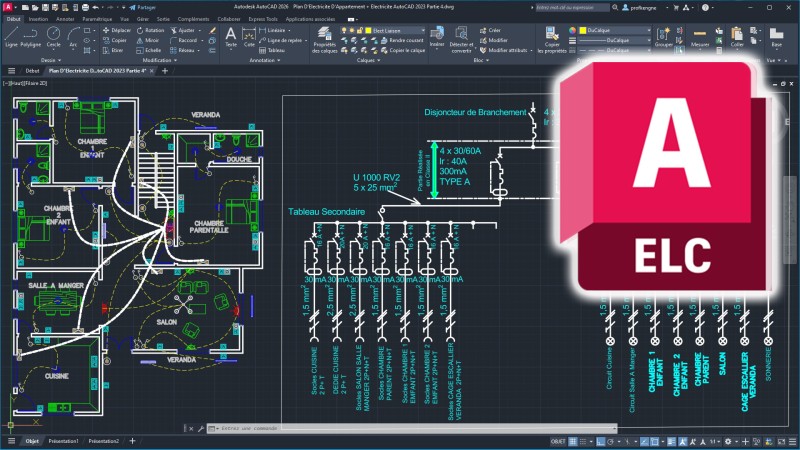Open the AutoCAD application menu logo
Viewport: 800px width, 450px height.
click(x=8, y=7)
